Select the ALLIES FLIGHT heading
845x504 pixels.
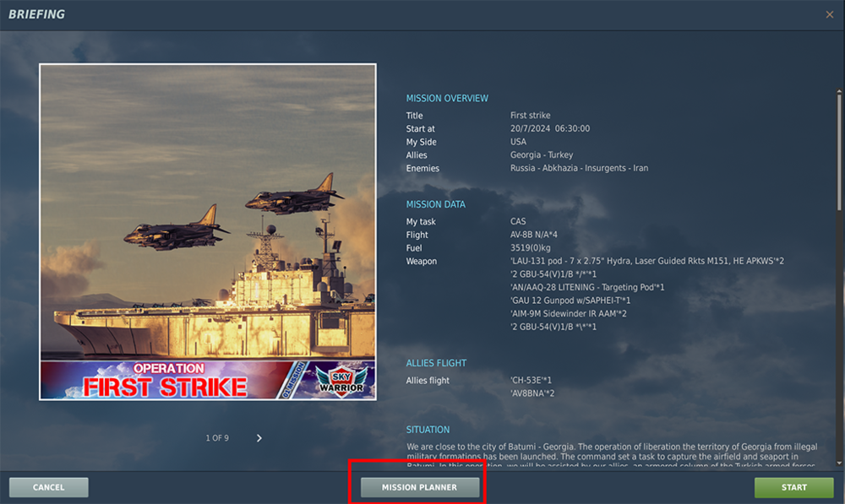(436, 364)
